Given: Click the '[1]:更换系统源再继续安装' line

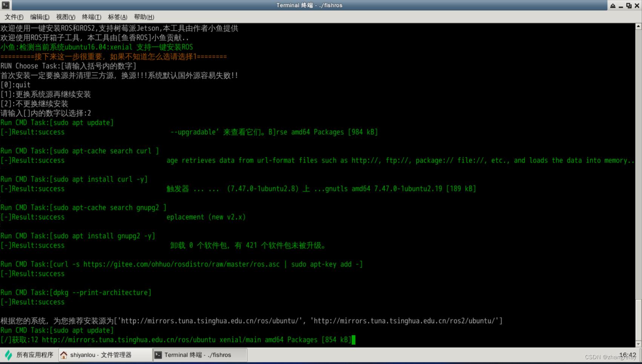Looking at the screenshot, I should pyautogui.click(x=46, y=94).
